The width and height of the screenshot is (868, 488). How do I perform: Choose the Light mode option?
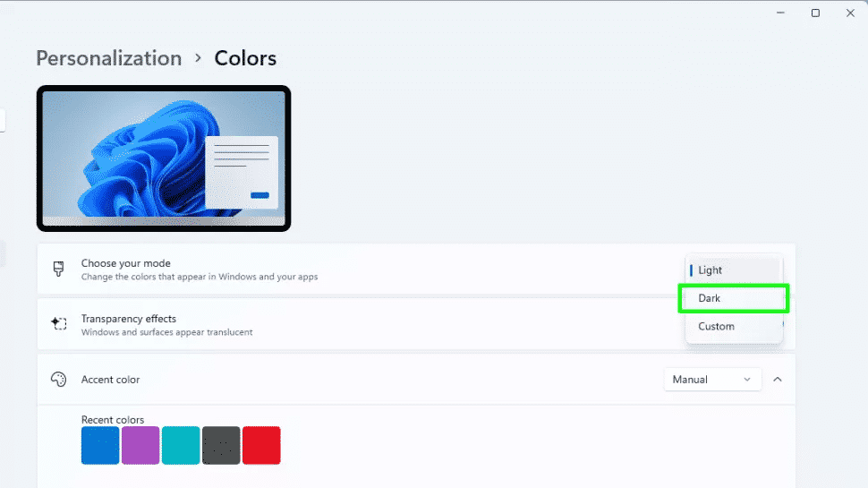coord(732,270)
